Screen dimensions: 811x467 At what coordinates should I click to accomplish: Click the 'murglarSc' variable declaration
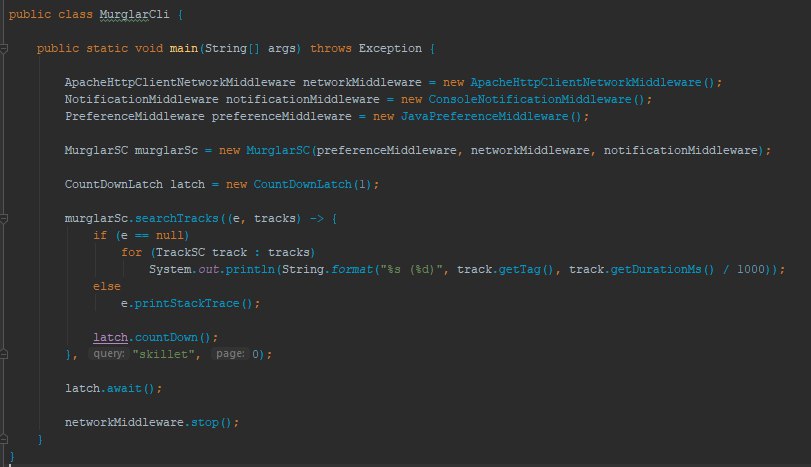pyautogui.click(x=166, y=150)
